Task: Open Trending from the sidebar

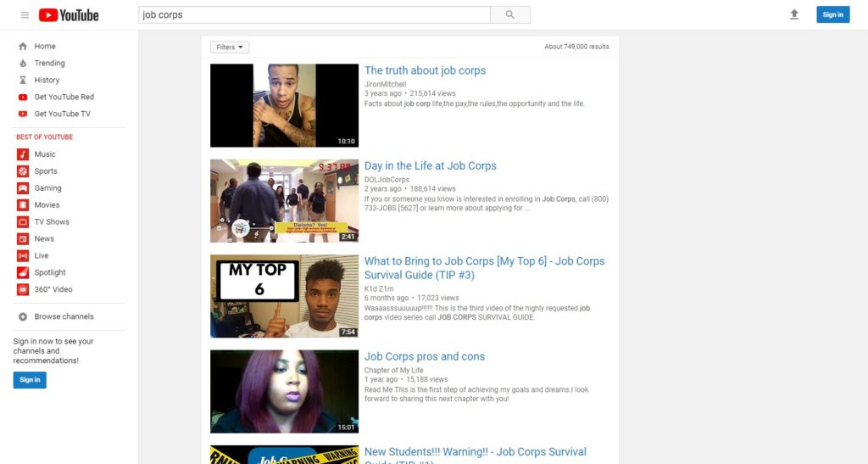Action: (49, 63)
